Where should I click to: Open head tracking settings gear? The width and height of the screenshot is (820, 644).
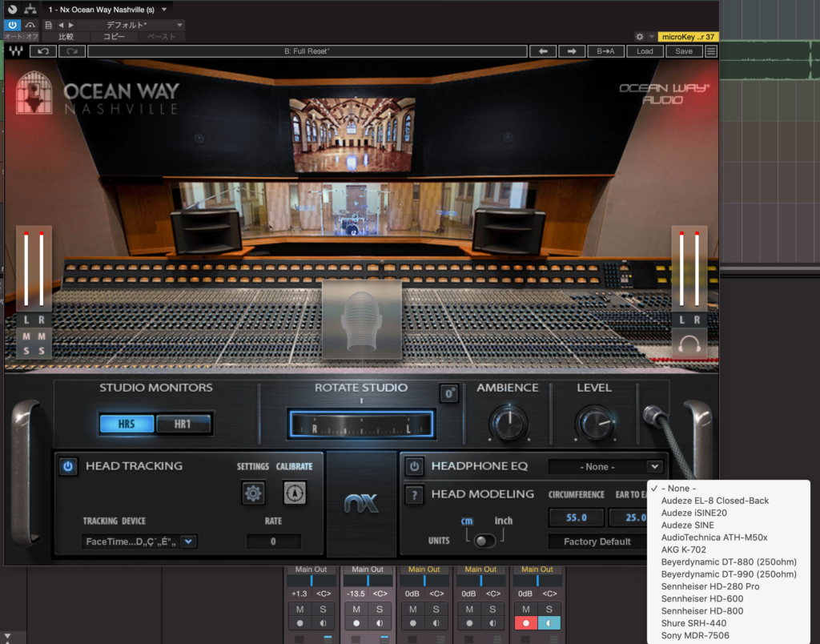(x=254, y=493)
